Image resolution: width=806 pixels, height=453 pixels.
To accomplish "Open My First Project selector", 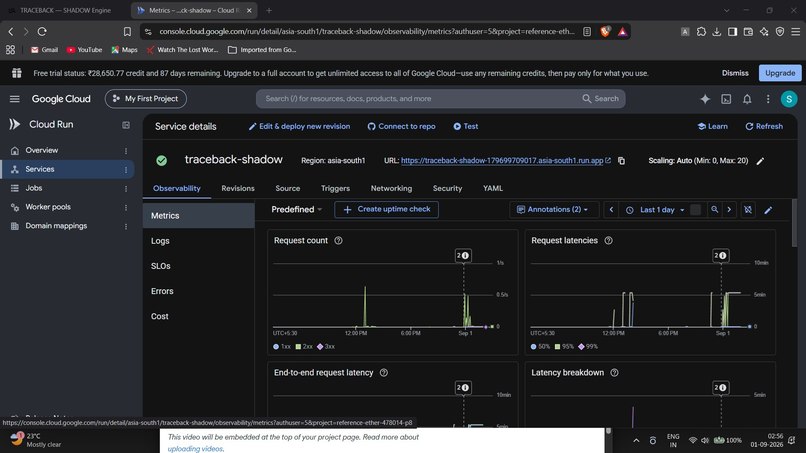I will pos(145,99).
